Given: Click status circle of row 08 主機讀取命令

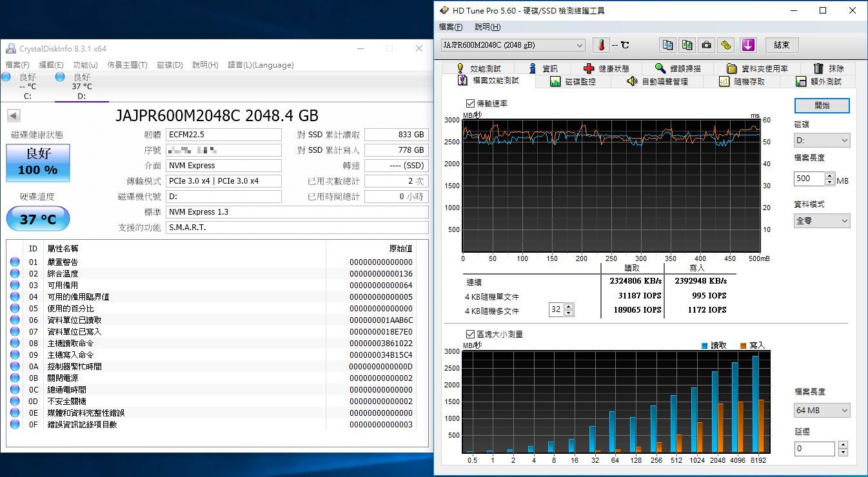Looking at the screenshot, I should tap(15, 344).
